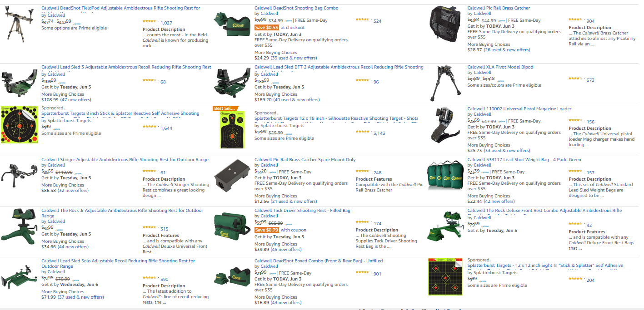Image resolution: width=644 pixels, height=310 pixels.
Task: Open Caldwell Lead Sled Solo title link
Action: (118, 263)
